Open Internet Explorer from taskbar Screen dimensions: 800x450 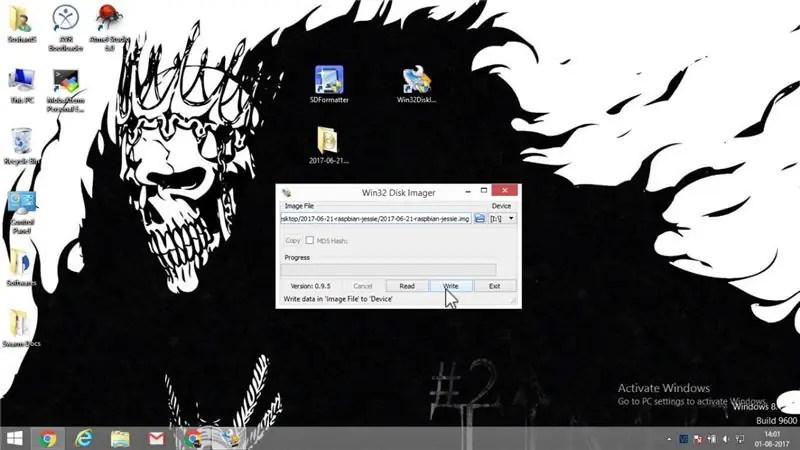click(x=84, y=438)
